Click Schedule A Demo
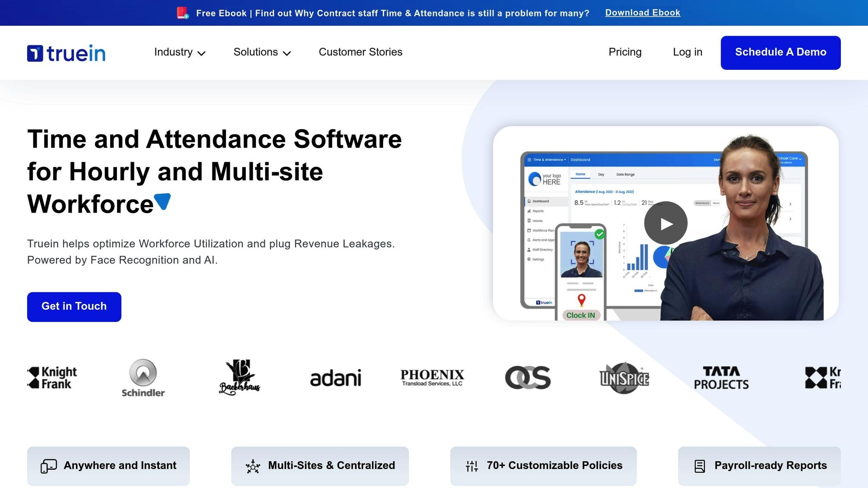Viewport: 868px width, 488px height. tap(780, 52)
